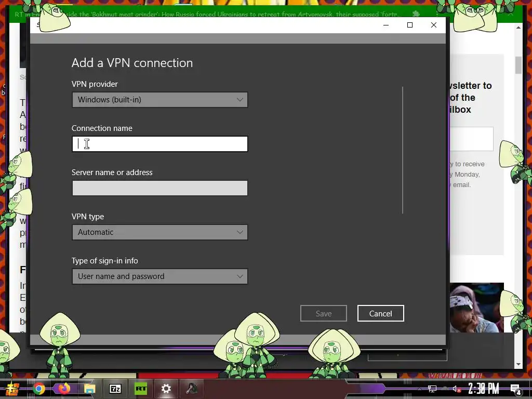Click browser page scroll-up arrow
The image size is (532, 399).
point(518,28)
